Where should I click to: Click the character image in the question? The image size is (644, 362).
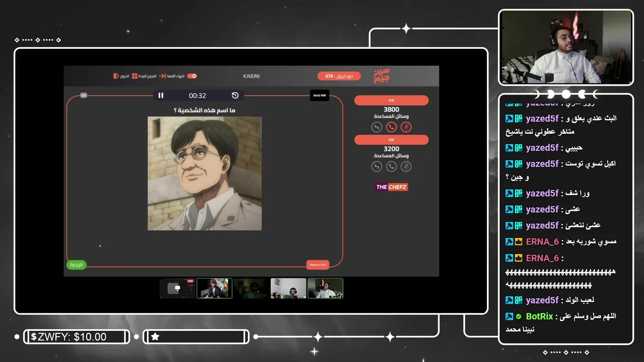click(x=204, y=173)
